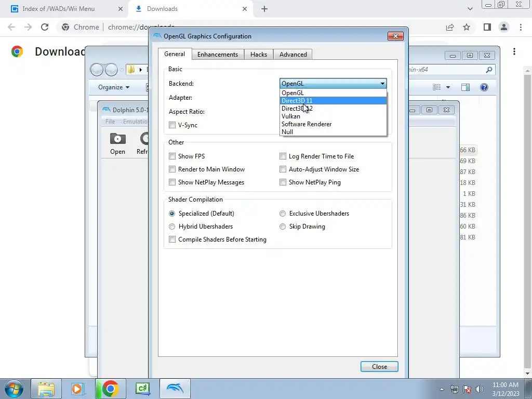Click the Close button in graphics dialog
The image size is (532, 399).
tap(379, 366)
